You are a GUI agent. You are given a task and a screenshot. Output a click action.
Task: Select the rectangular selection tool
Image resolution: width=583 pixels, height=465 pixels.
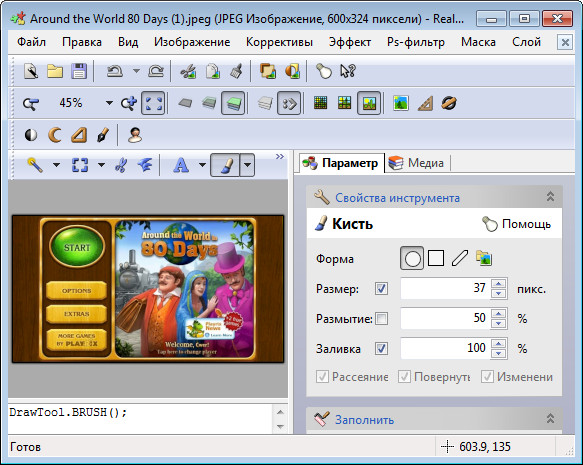[x=80, y=165]
